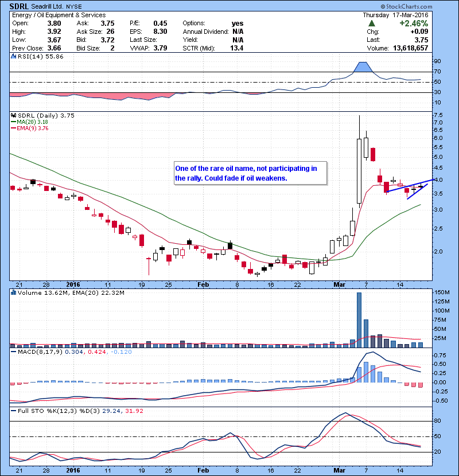Click the Energy / Oil Equipment & Services sector text
This screenshot has height=476, width=459.
(59, 15)
